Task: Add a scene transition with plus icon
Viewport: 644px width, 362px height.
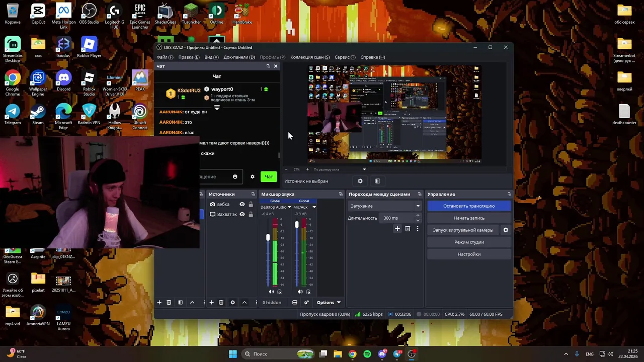Action: point(397,229)
